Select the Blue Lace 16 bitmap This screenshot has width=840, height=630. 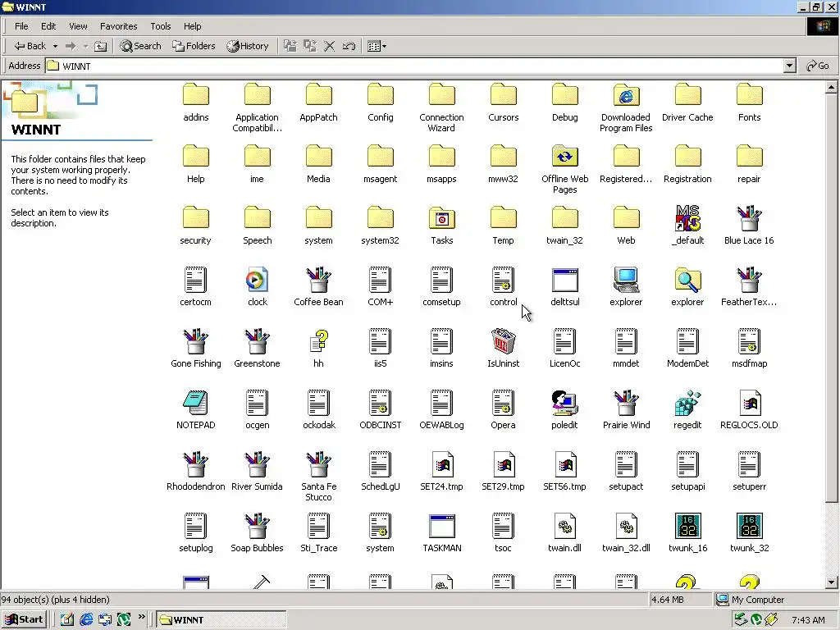[749, 218]
